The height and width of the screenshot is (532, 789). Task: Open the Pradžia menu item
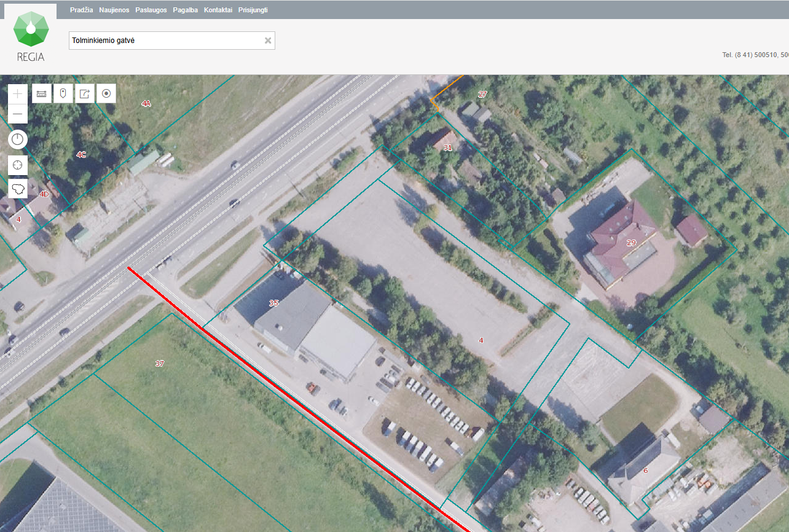pos(82,10)
